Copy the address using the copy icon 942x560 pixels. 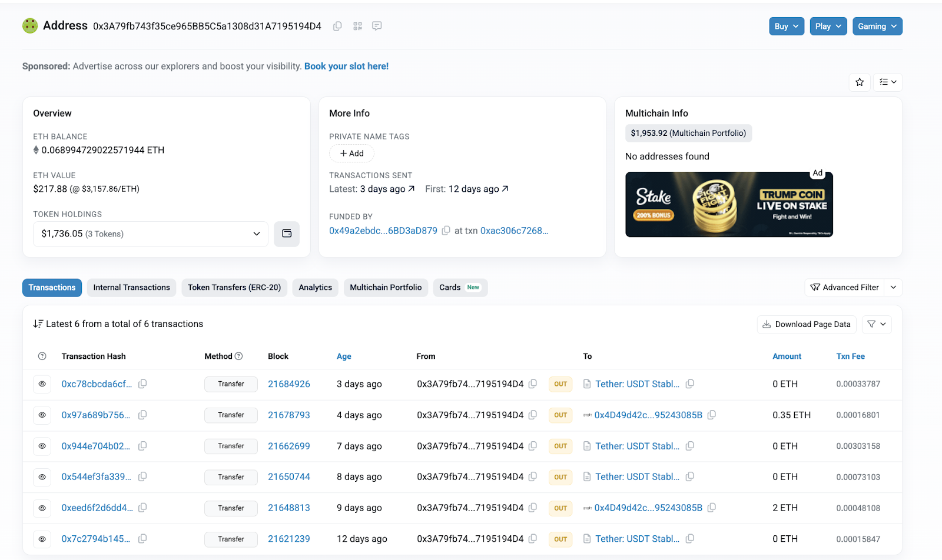click(x=337, y=26)
